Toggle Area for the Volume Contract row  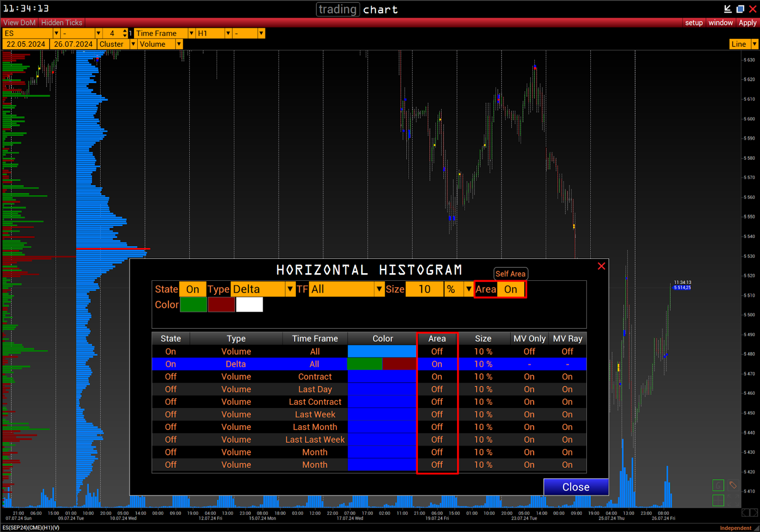click(437, 377)
